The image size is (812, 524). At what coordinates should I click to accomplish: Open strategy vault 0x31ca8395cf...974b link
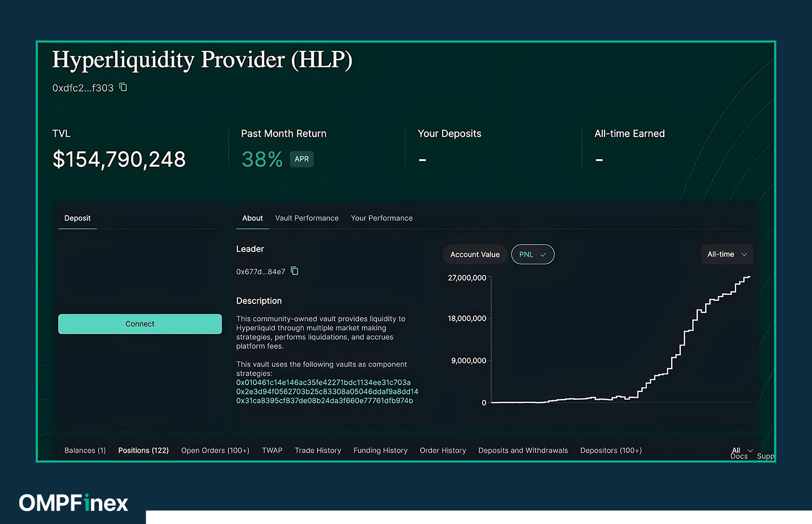[x=325, y=401]
